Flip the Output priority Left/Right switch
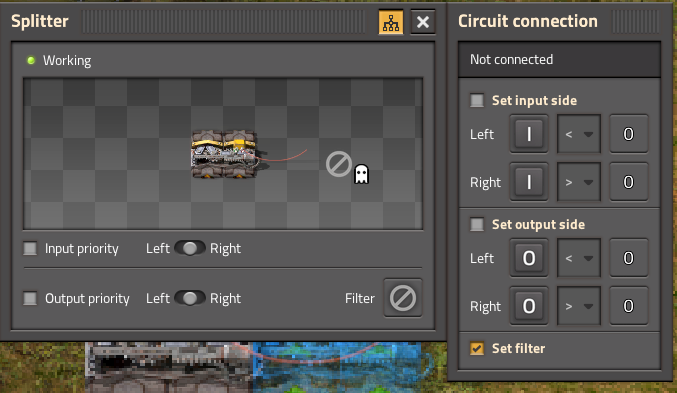 click(x=190, y=298)
